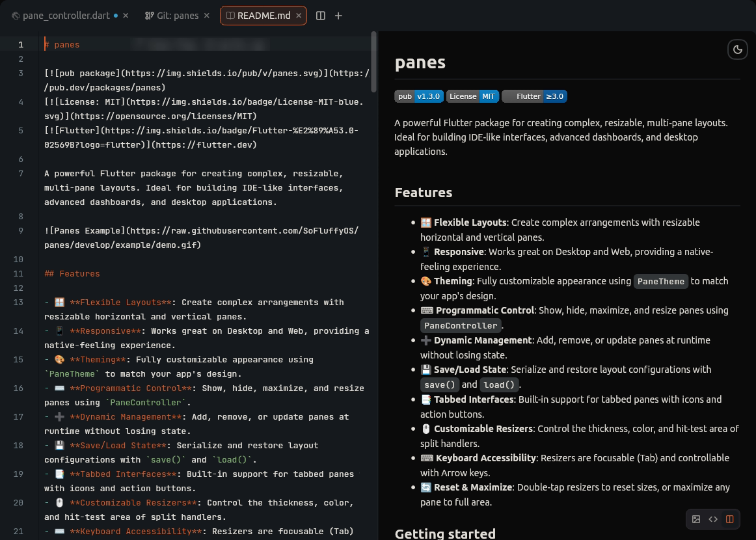The image size is (756, 540).
Task: Open the Flutter ≥3.0 badge link
Action: (x=534, y=96)
